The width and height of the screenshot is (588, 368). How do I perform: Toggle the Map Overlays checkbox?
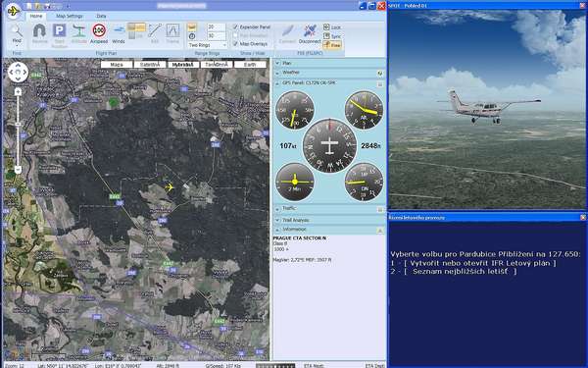[x=235, y=43]
